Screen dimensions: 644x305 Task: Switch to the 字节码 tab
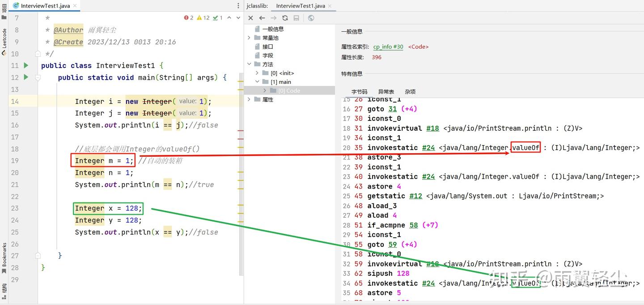pyautogui.click(x=359, y=92)
